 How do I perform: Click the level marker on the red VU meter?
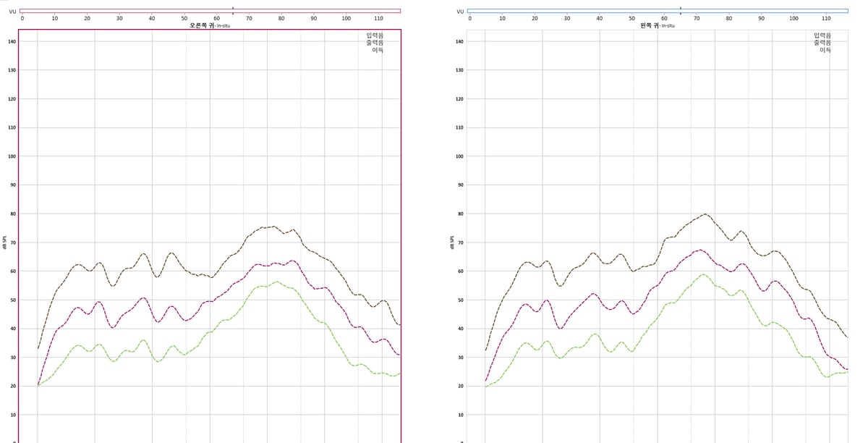tap(233, 10)
